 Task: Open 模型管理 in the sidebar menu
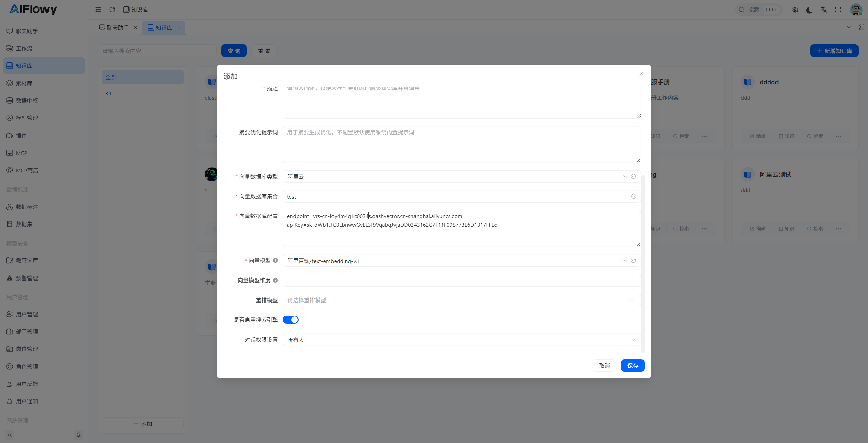click(x=27, y=118)
